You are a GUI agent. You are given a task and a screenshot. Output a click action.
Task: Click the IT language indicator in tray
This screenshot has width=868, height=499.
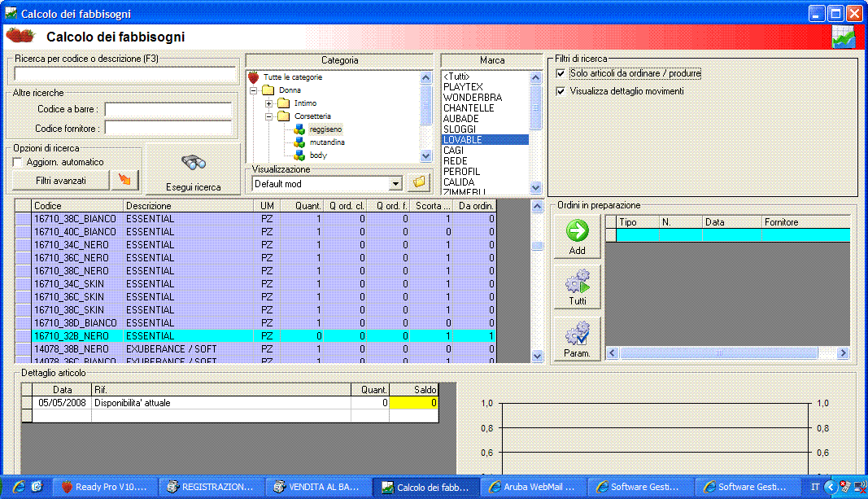click(815, 487)
